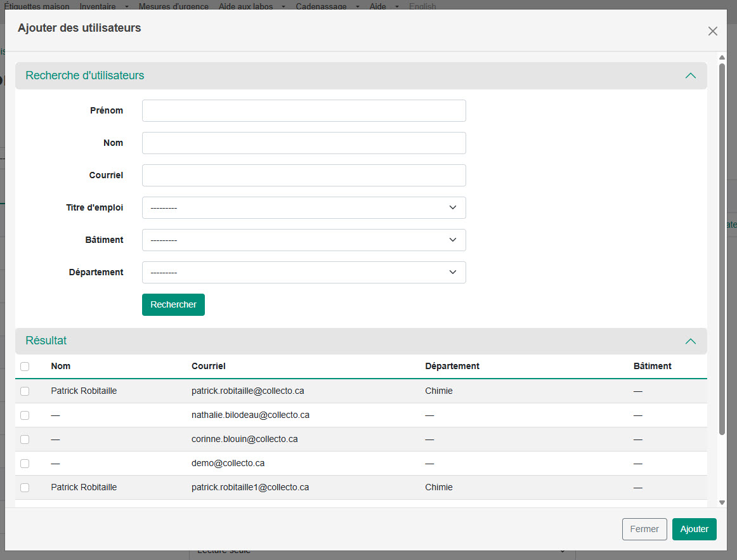Image resolution: width=737 pixels, height=560 pixels.
Task: Click the scroll down arrow of dialog scrollbar
Action: tap(722, 502)
